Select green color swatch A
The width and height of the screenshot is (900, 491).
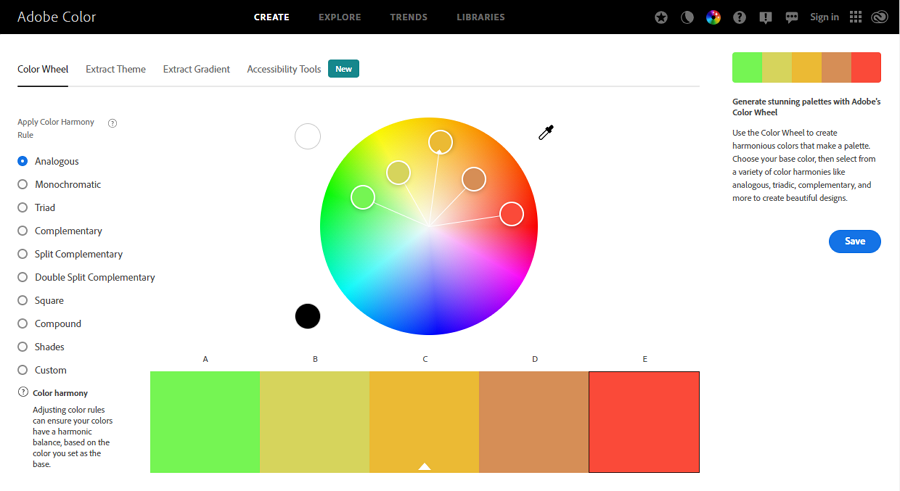205,422
